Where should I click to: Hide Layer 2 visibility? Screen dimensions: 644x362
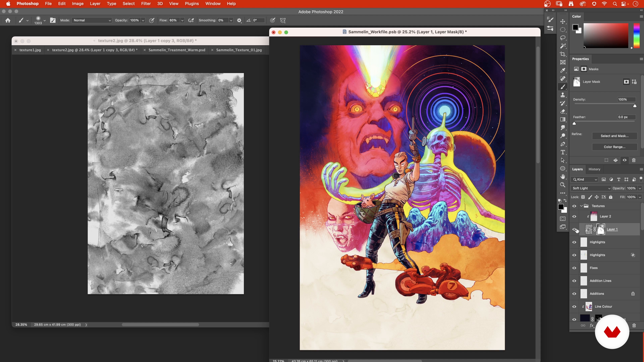click(574, 217)
